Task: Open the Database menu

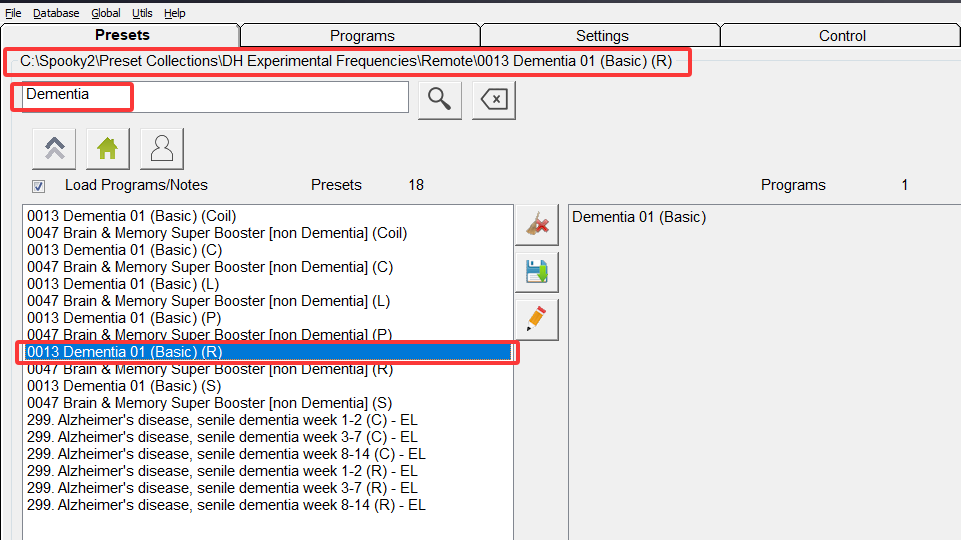Action: [56, 13]
